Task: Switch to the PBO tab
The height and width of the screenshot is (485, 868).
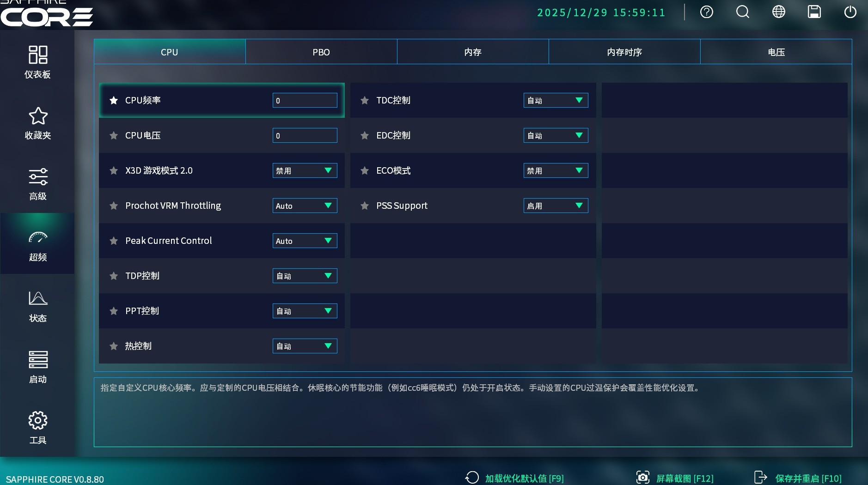Action: 321,52
